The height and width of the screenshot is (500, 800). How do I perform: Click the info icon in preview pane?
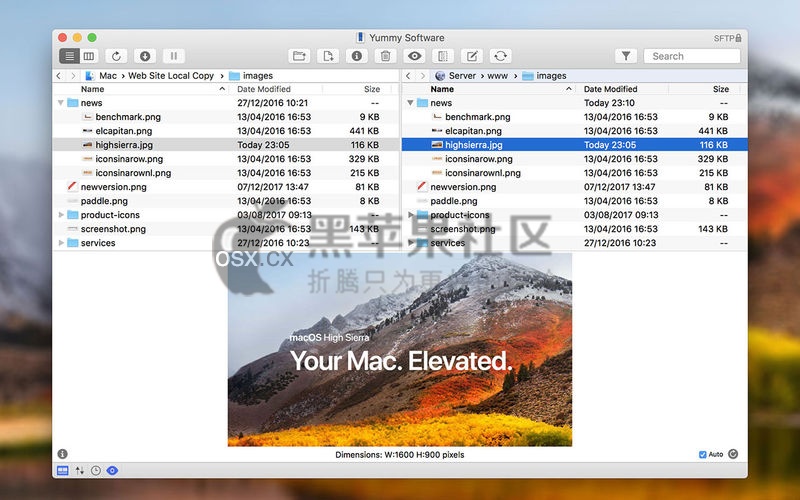click(62, 454)
